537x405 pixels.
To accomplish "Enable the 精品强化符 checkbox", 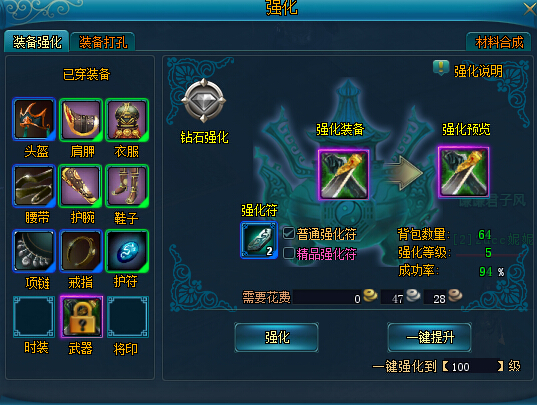I will pyautogui.click(x=288, y=253).
